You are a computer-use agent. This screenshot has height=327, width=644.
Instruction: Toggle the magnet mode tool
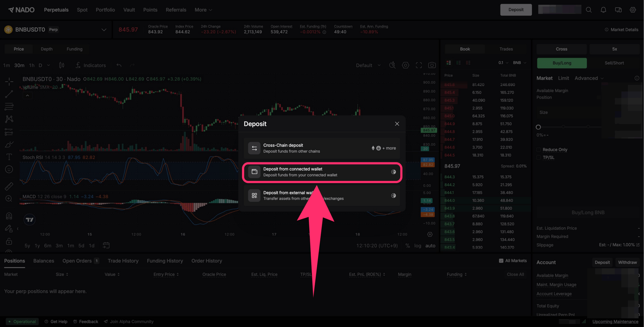[9, 216]
